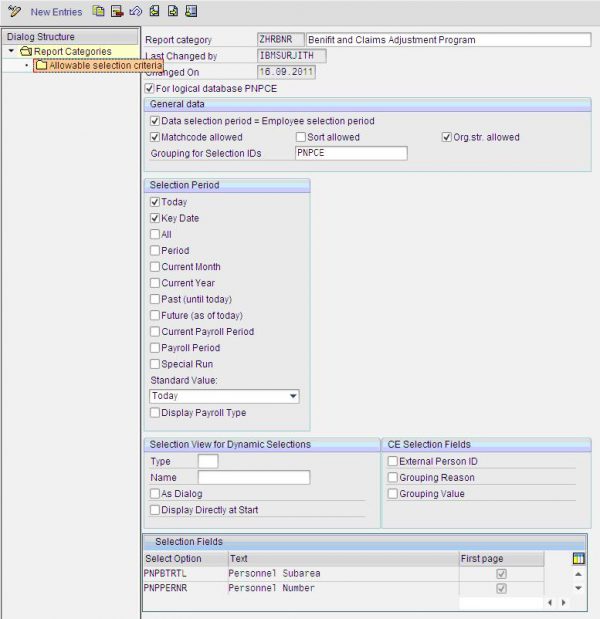Click Changed On date field

point(286,72)
